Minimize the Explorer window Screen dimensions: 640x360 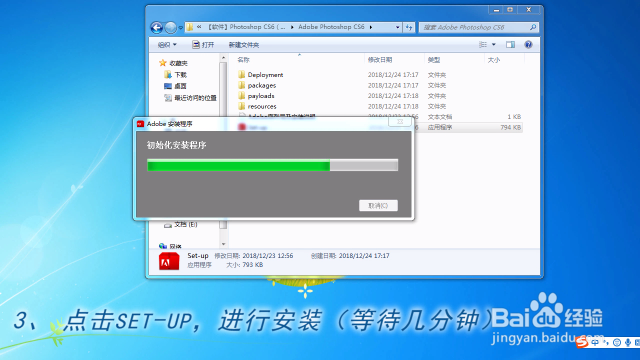(x=496, y=10)
